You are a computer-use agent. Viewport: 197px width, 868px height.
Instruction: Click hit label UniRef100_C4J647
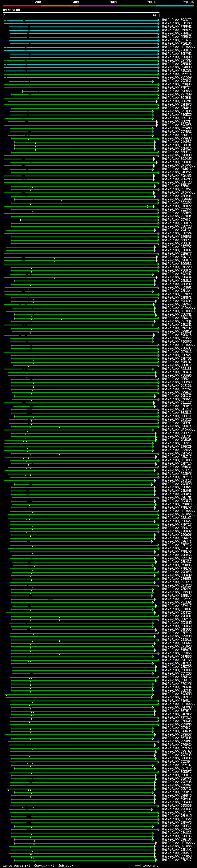(177, 169)
